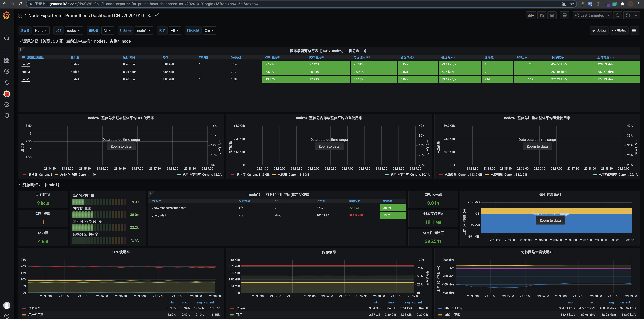This screenshot has height=319, width=644.
Task: Toggle 可用 series in memory info legend
Action: point(239,314)
